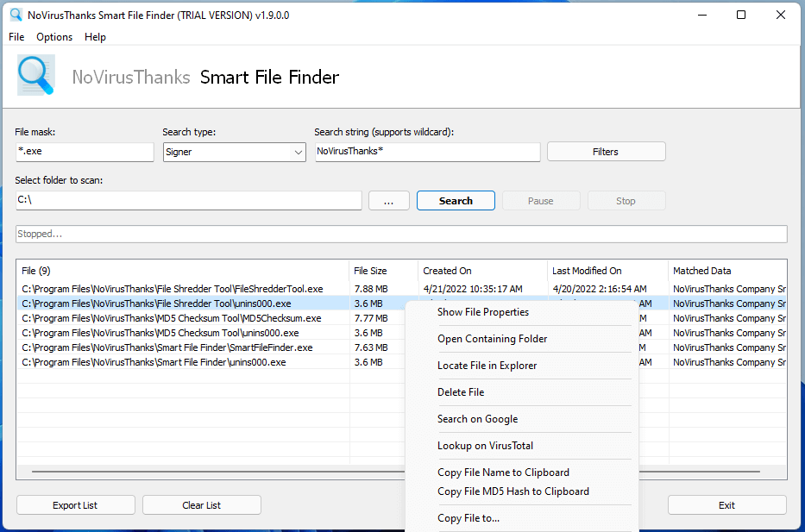The height and width of the screenshot is (532, 805).
Task: Click the folder to scan path field
Action: click(189, 200)
